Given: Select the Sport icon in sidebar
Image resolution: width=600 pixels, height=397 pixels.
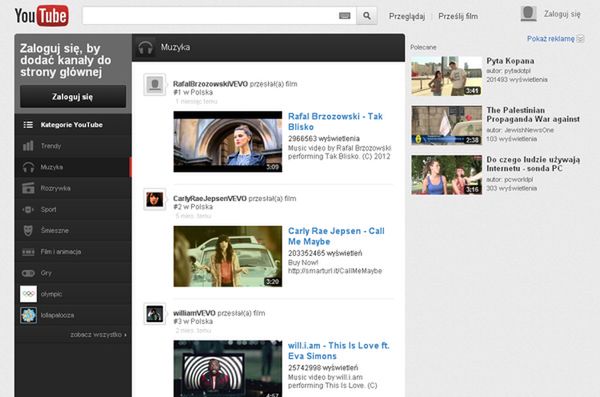Looking at the screenshot, I should [x=28, y=209].
